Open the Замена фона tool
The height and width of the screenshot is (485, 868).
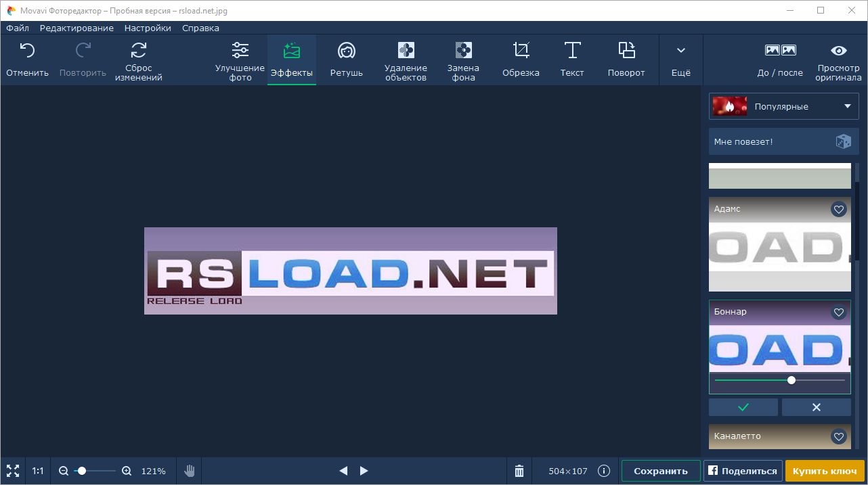[463, 60]
